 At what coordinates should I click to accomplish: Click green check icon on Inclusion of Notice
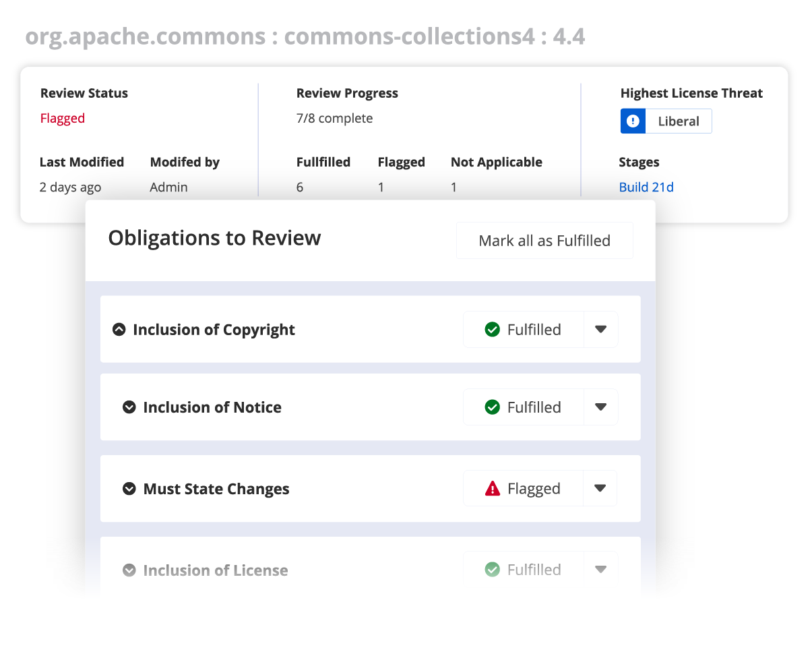tap(493, 407)
